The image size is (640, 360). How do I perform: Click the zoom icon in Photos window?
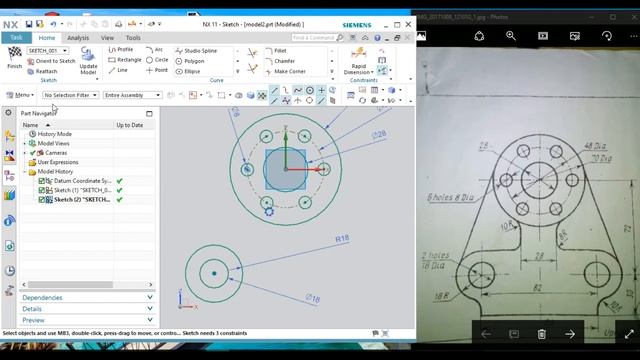pyautogui.click(x=511, y=36)
